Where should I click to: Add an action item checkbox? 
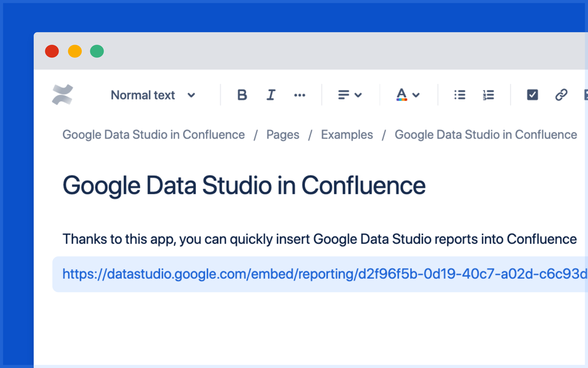click(532, 95)
